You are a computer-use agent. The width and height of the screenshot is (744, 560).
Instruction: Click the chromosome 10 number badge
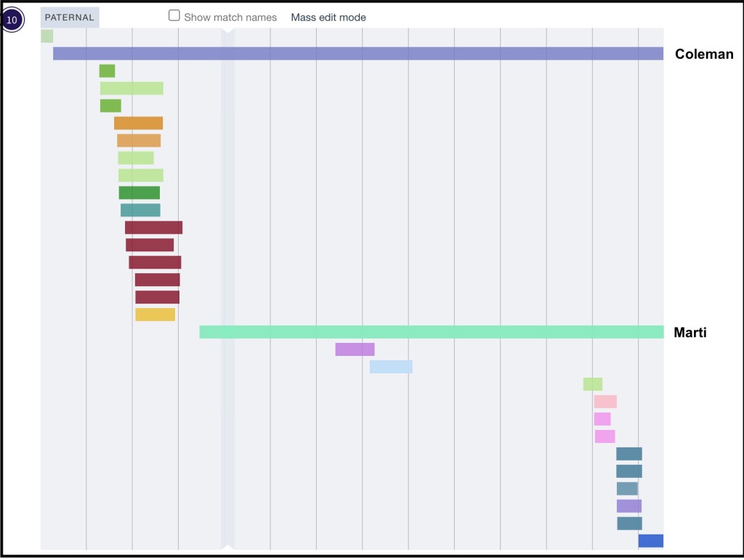tap(12, 20)
